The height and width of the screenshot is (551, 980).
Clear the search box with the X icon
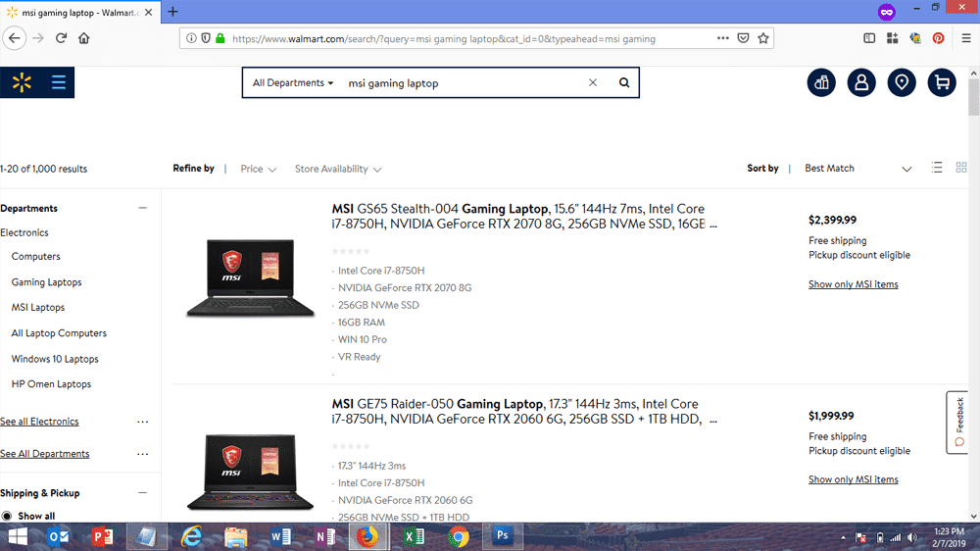(593, 82)
